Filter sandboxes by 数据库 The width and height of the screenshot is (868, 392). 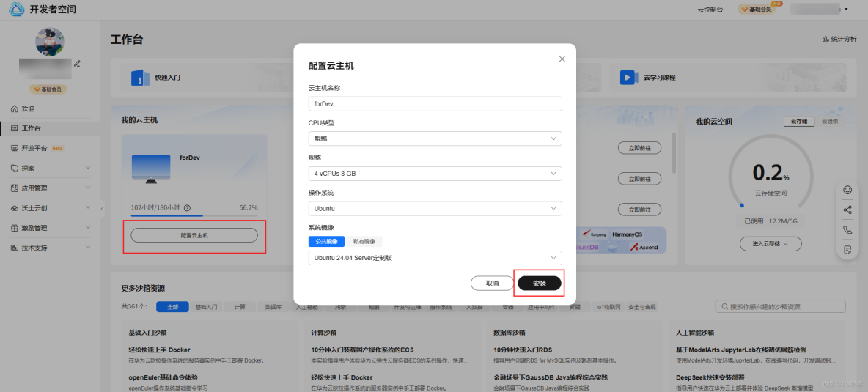[273, 307]
